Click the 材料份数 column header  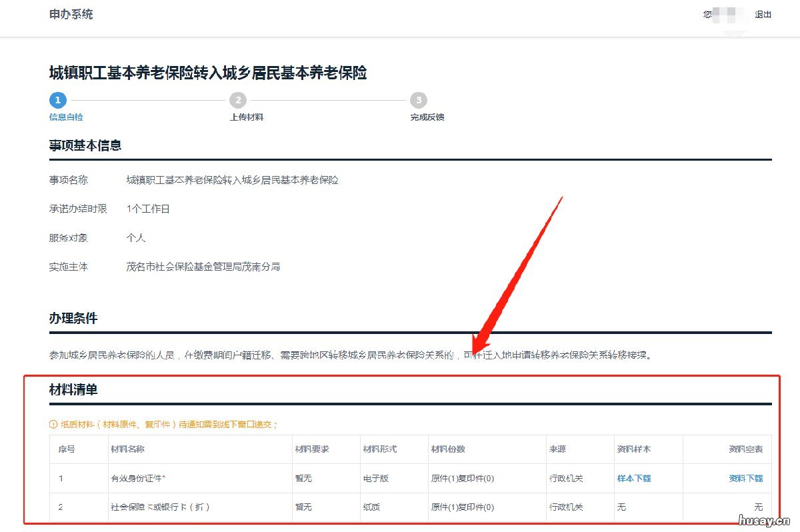[x=448, y=449]
